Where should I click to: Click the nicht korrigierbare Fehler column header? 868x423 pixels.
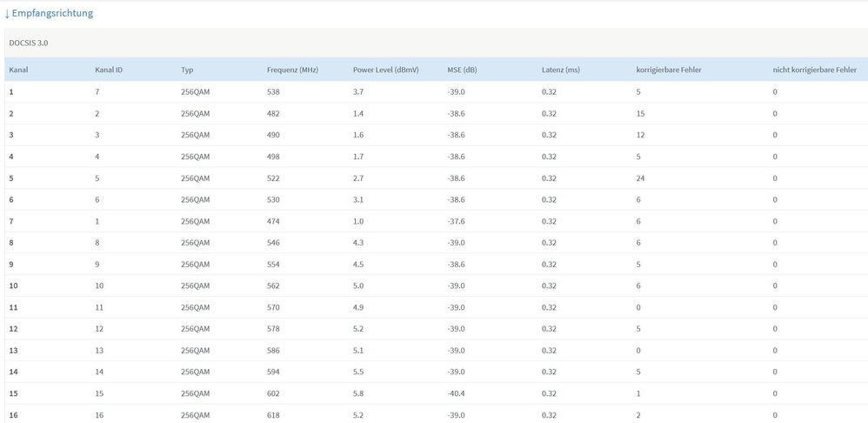814,70
